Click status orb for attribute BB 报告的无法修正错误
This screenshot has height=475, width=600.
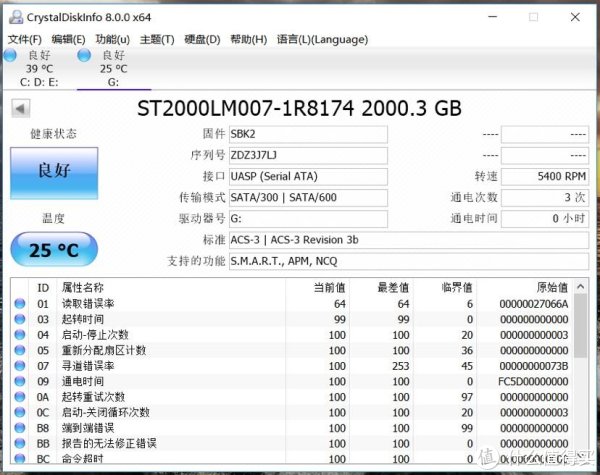point(20,443)
